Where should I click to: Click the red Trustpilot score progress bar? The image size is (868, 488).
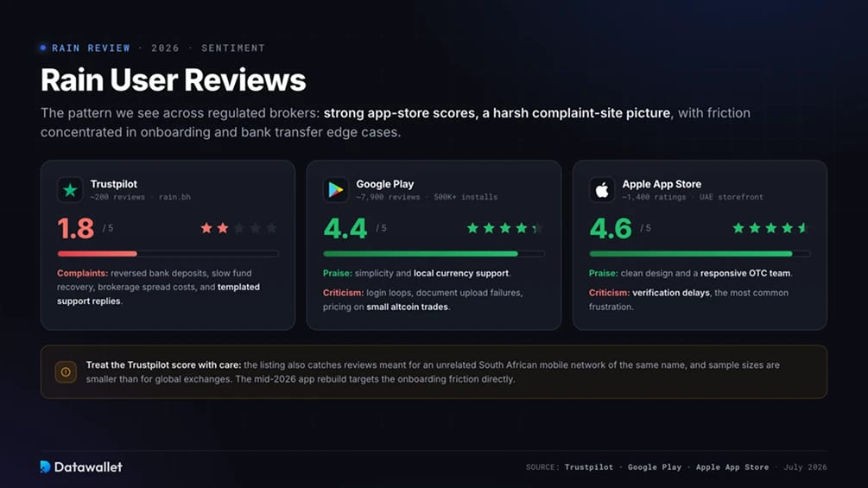168,254
